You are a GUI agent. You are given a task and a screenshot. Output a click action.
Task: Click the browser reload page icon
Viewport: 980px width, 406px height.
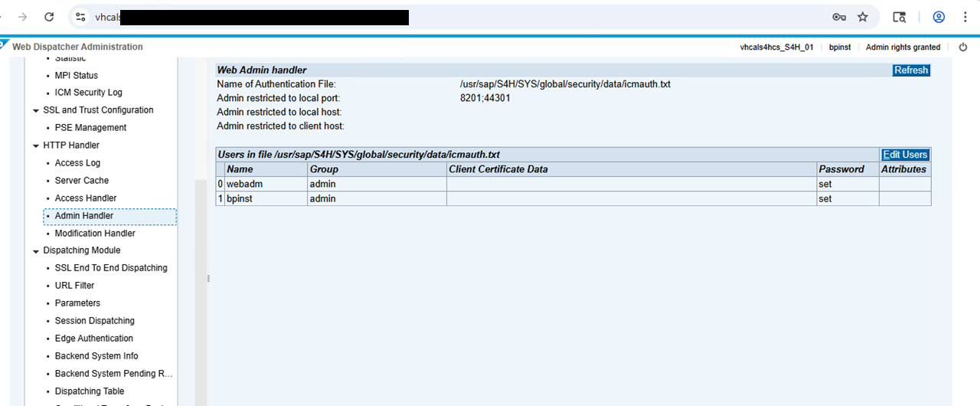click(49, 17)
